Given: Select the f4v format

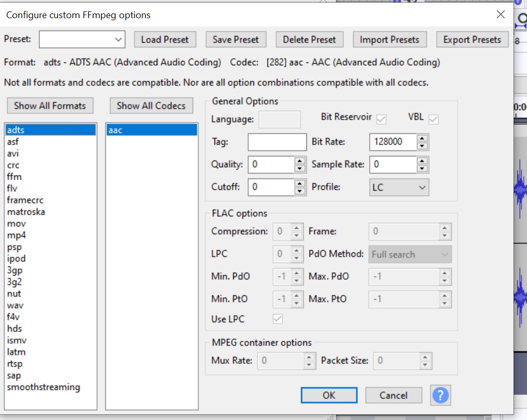Looking at the screenshot, I should [50, 317].
